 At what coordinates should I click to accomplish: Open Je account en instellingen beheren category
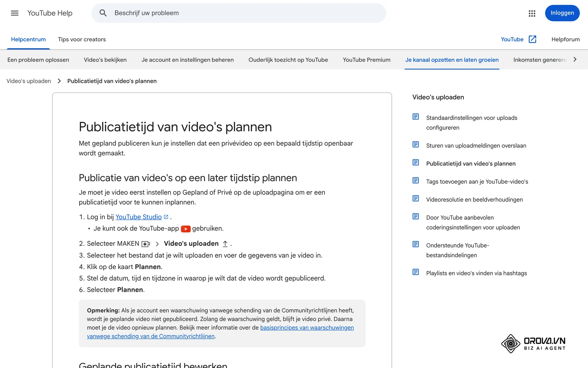click(187, 60)
